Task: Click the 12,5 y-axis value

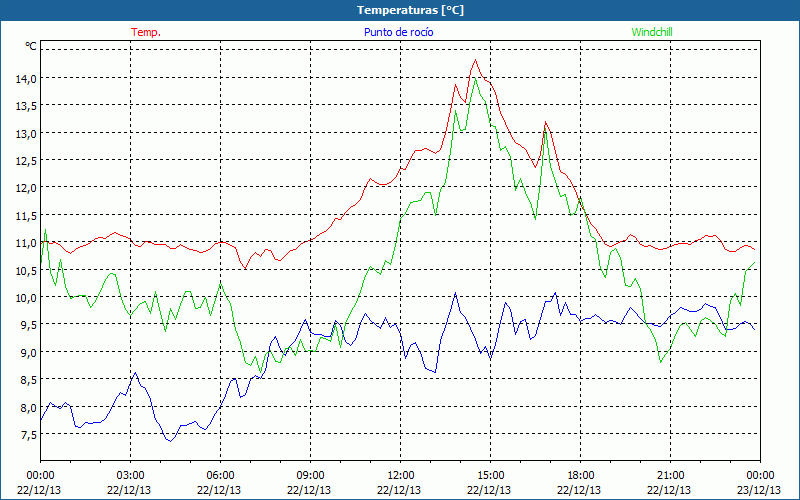Action: click(26, 161)
